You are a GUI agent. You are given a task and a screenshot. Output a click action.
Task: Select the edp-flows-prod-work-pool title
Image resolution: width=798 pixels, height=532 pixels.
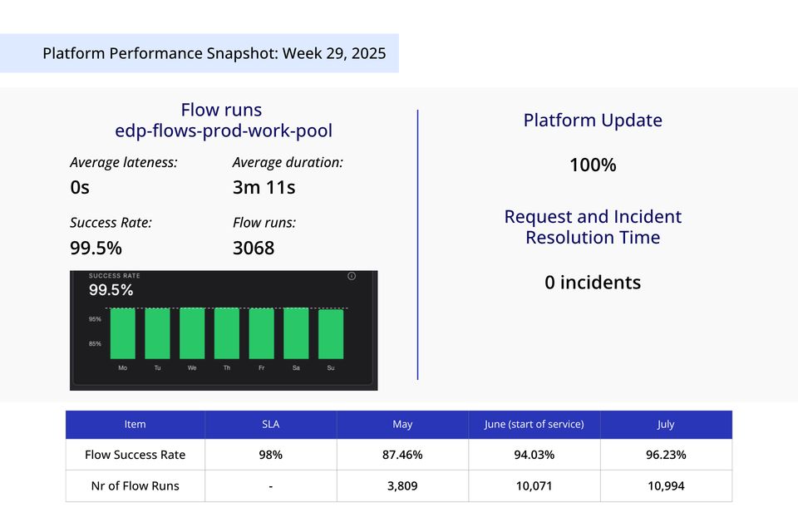(222, 131)
